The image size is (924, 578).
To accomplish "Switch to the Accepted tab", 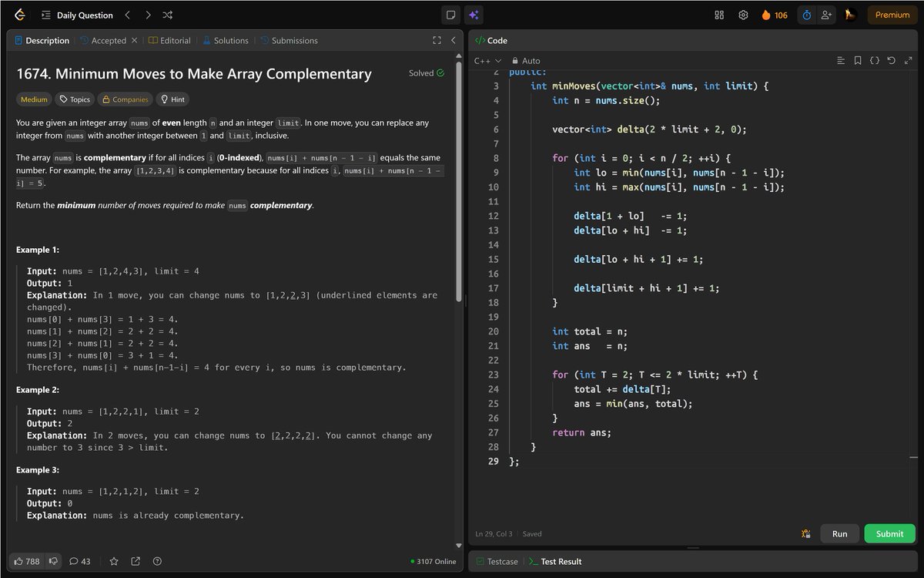I will (x=102, y=40).
